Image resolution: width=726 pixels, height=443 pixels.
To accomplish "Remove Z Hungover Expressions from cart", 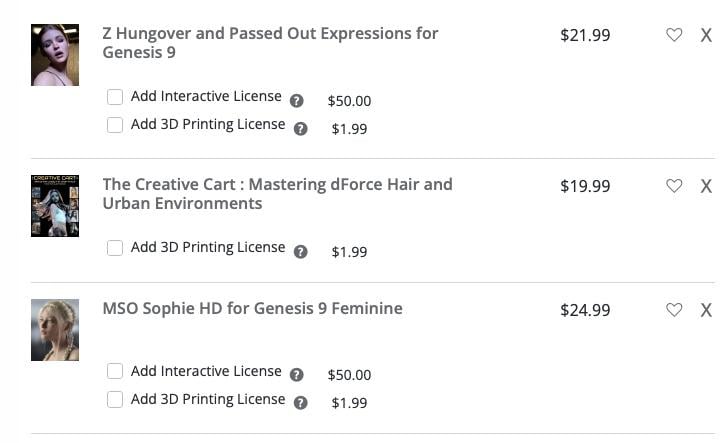I will click(706, 35).
